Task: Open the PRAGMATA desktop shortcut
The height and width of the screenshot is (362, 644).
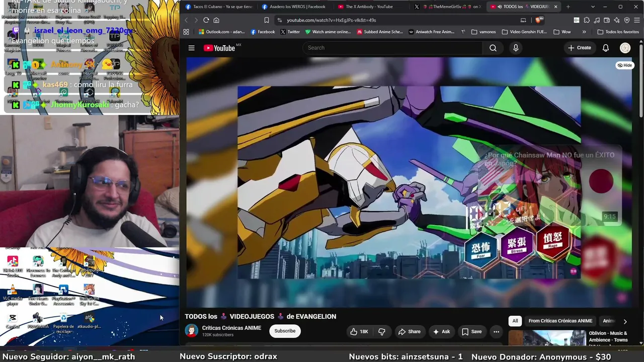Action: [38, 321]
